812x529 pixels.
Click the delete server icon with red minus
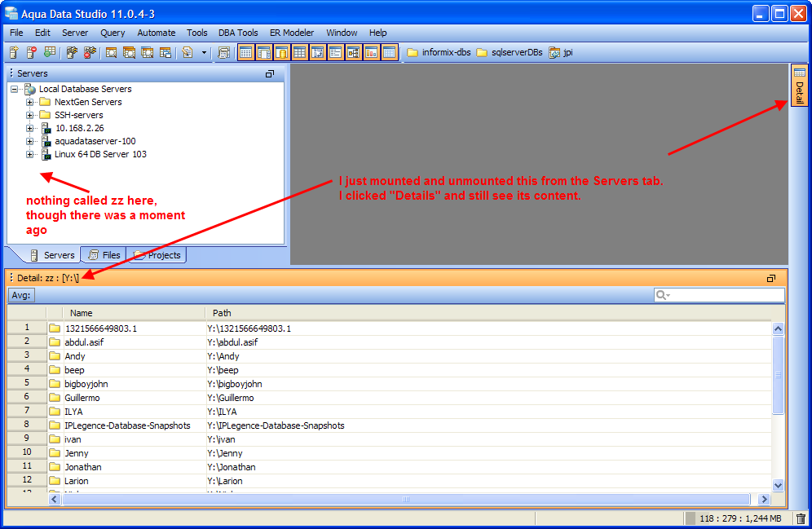(x=32, y=52)
